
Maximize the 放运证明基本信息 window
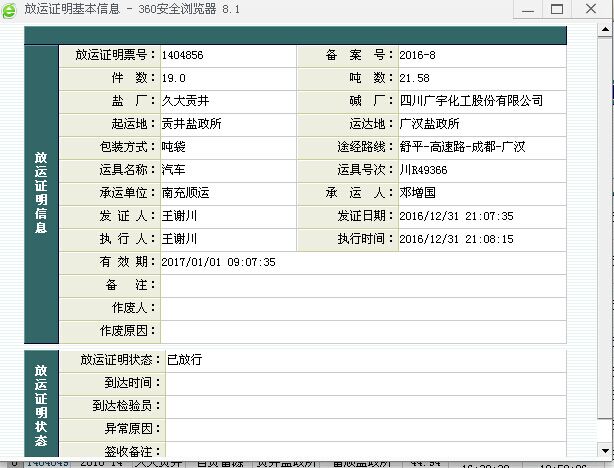pyautogui.click(x=558, y=10)
